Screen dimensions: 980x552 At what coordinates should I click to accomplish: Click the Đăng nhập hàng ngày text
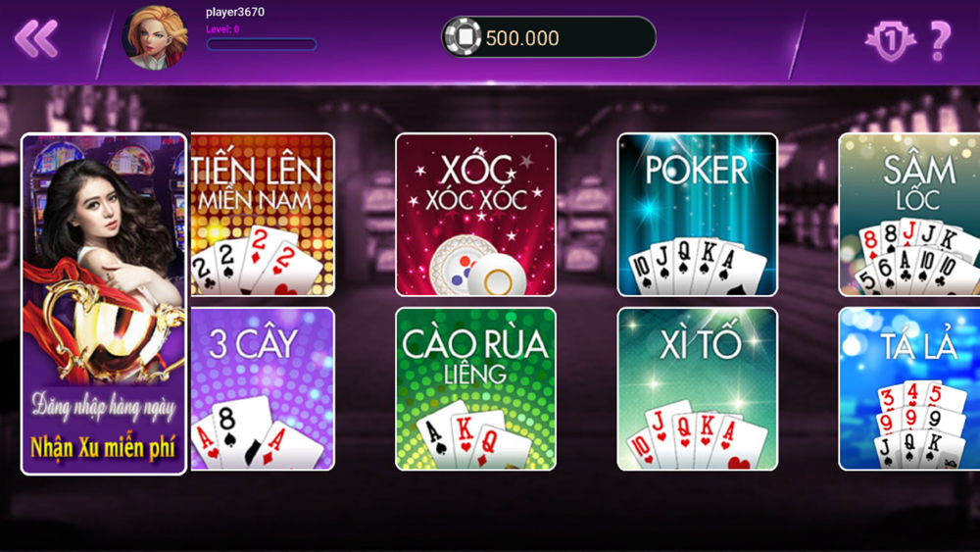(x=104, y=406)
